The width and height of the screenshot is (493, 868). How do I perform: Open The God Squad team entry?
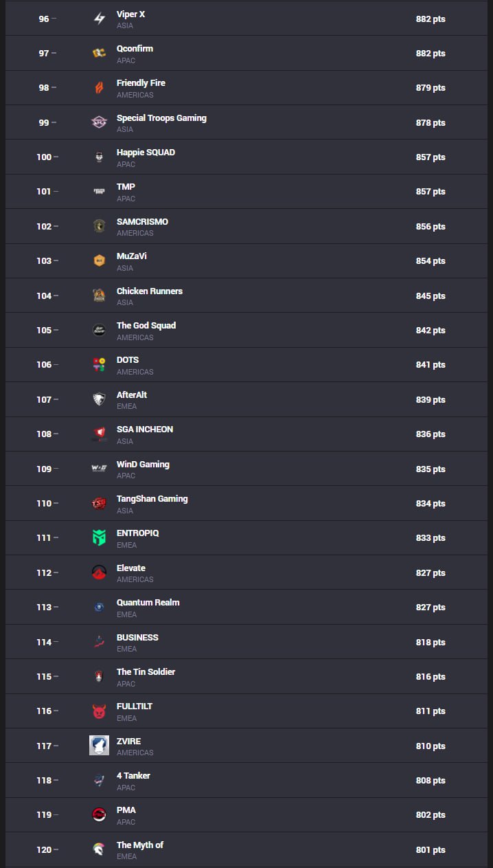[x=146, y=325]
